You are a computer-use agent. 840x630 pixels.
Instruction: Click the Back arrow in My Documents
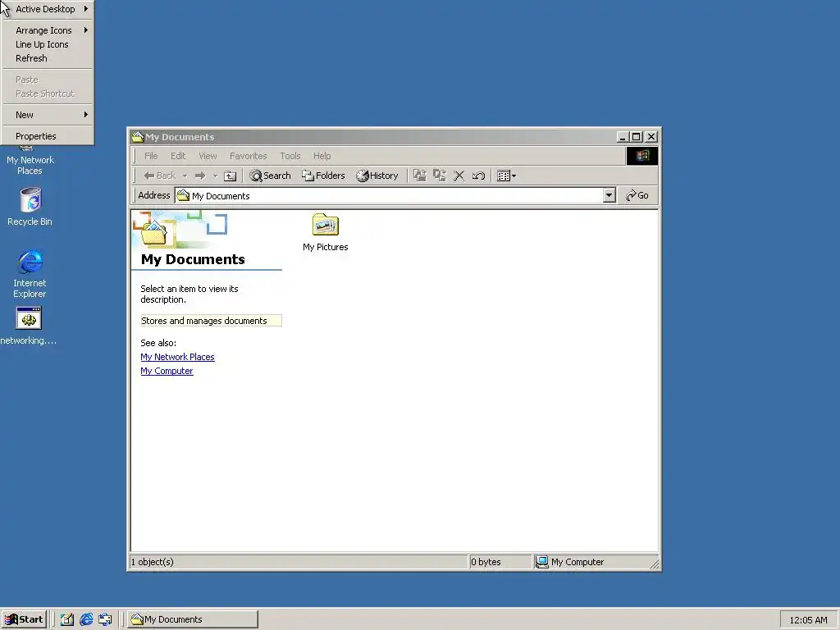pos(159,176)
